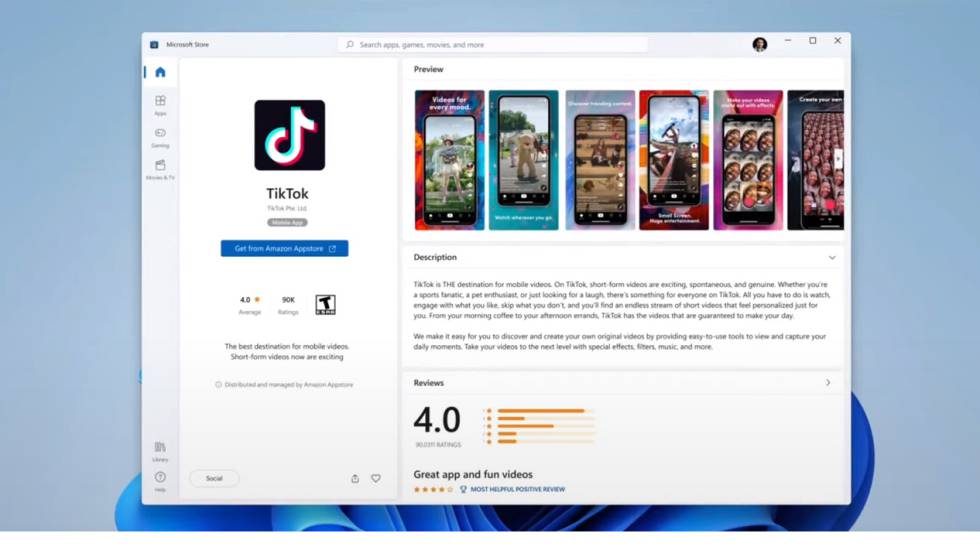The image size is (980, 557).
Task: Click Get from Amazon Appstore button
Action: click(284, 248)
